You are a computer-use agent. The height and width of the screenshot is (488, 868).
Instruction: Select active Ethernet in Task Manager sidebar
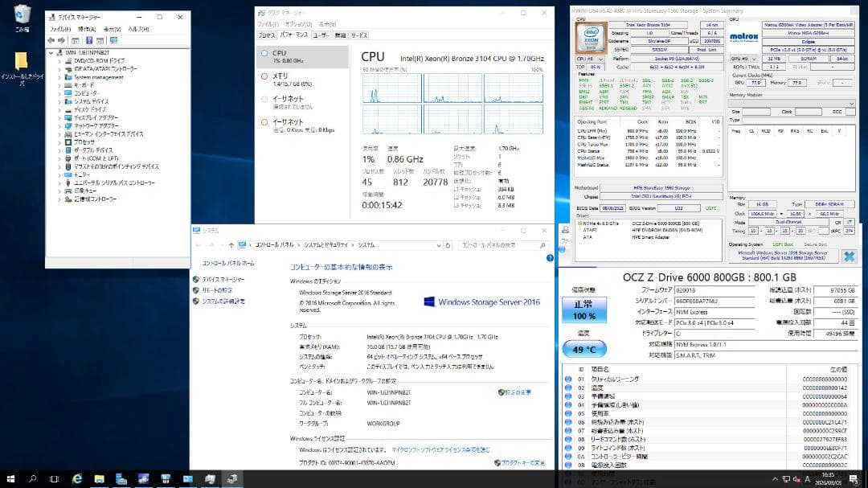tap(303, 125)
